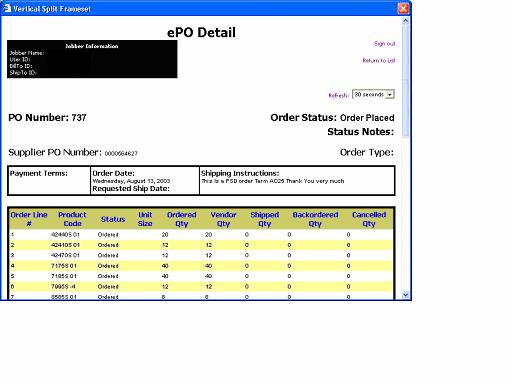512x384 pixels.
Task: Click the Shipping Instructions label
Action: (240, 173)
